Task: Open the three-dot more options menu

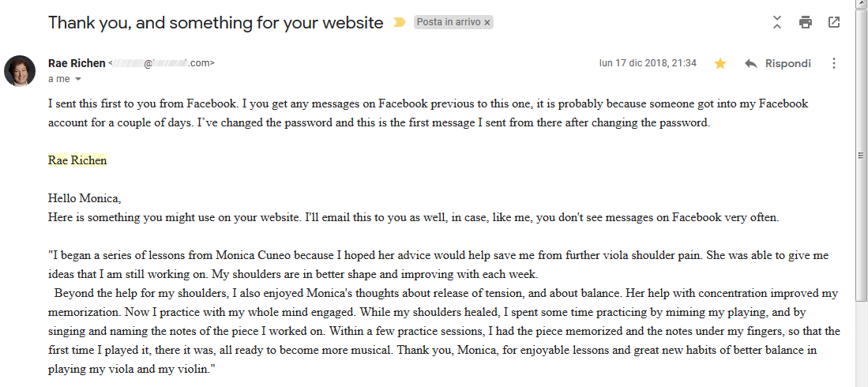Action: click(x=834, y=63)
